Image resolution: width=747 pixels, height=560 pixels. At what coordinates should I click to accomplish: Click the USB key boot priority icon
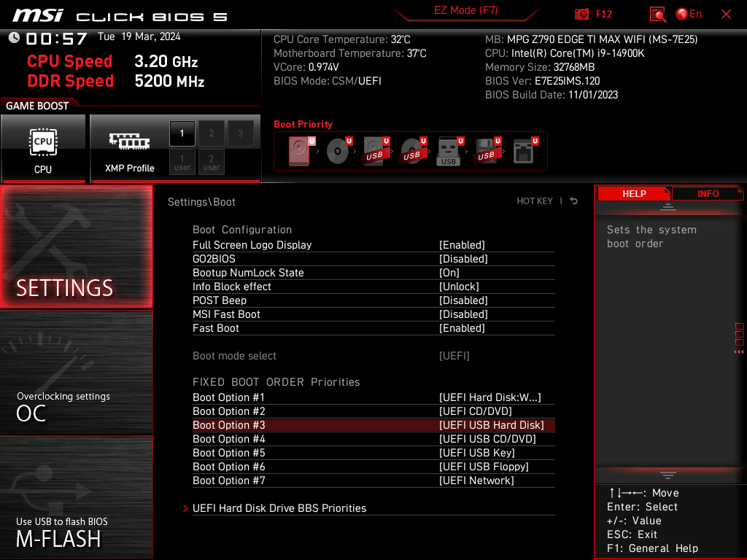[x=449, y=152]
